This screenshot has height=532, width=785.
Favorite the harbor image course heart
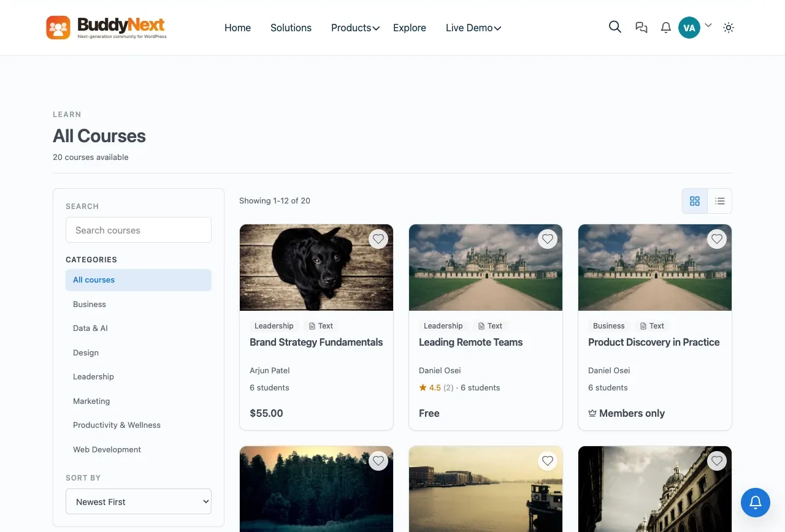[x=548, y=461]
